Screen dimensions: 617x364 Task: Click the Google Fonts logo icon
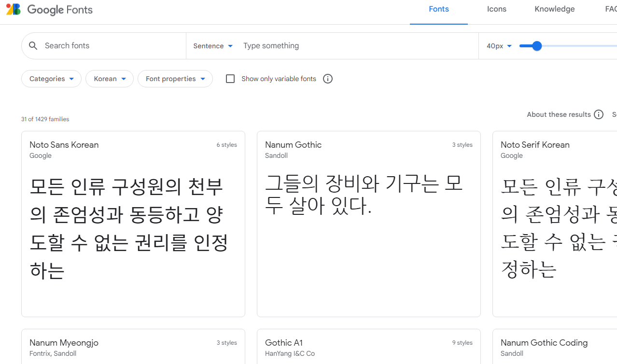(14, 9)
